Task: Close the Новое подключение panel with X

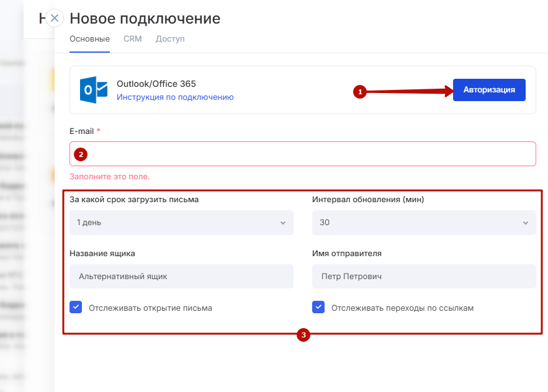Action: tap(55, 18)
